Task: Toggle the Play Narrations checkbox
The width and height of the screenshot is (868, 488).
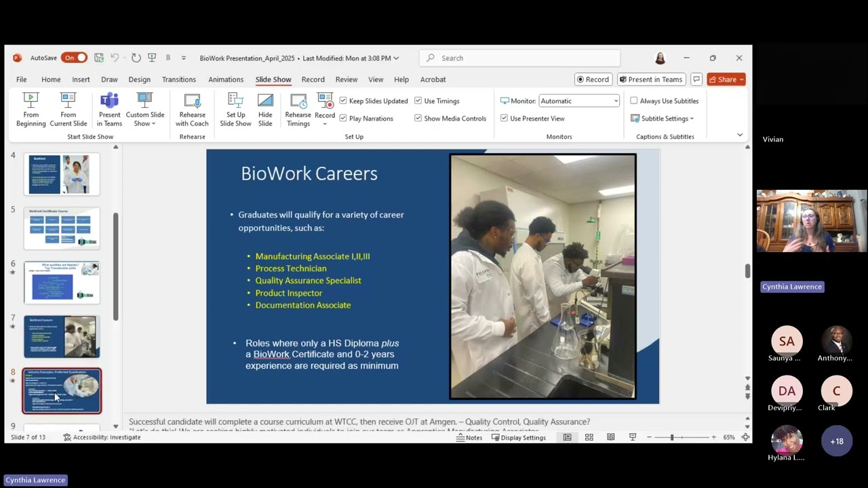Action: coord(343,119)
